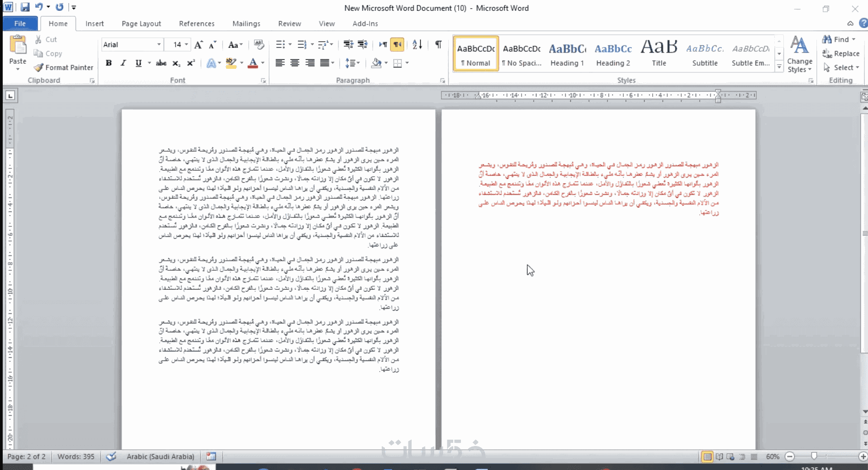
Task: Click the macro recording icon in status bar
Action: 211,456
